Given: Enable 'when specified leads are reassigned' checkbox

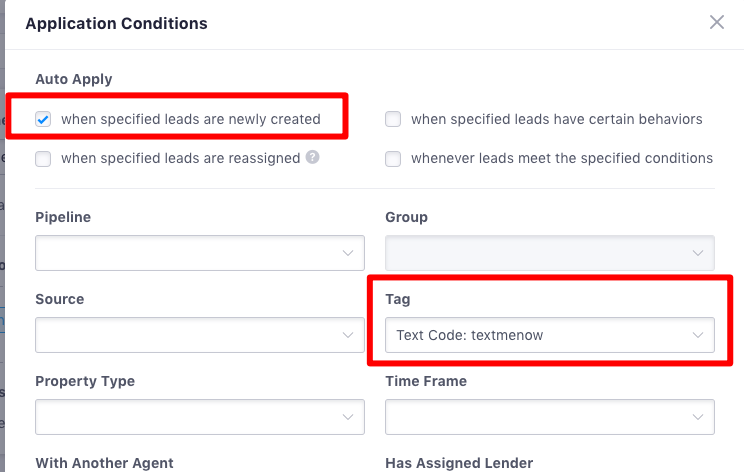Looking at the screenshot, I should point(43,158).
